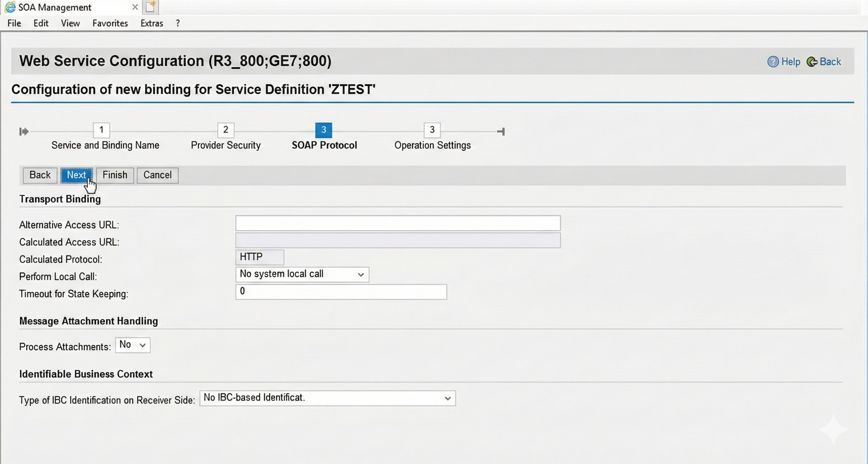Viewport: 868px width, 464px height.
Task: Click the Help question mark icon
Action: (x=773, y=62)
